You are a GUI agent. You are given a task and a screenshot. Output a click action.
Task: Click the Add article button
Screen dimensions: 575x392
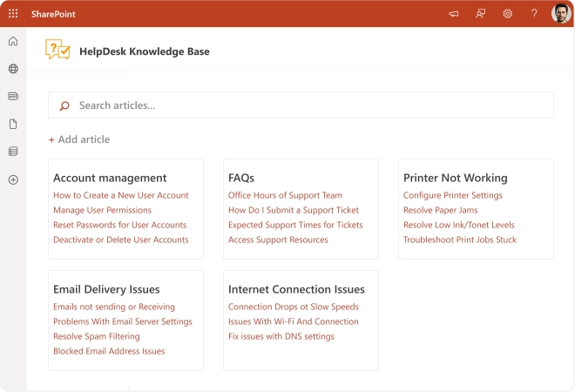(79, 139)
